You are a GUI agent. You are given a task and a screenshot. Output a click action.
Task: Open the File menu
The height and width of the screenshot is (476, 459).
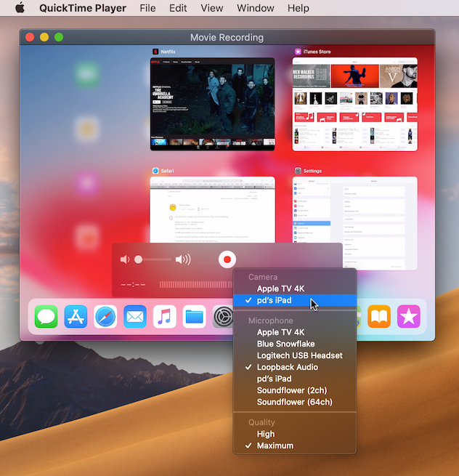(x=147, y=8)
